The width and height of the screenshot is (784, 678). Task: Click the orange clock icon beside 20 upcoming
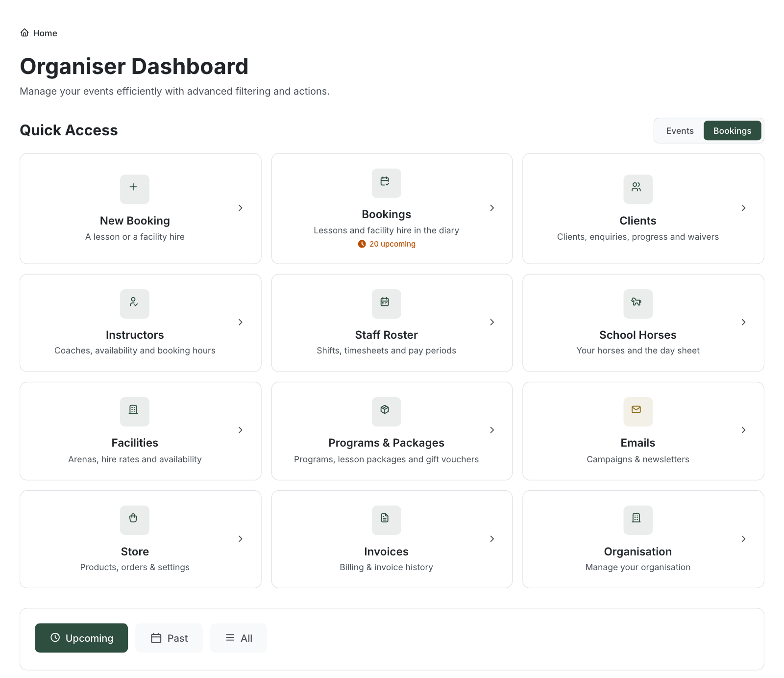362,244
